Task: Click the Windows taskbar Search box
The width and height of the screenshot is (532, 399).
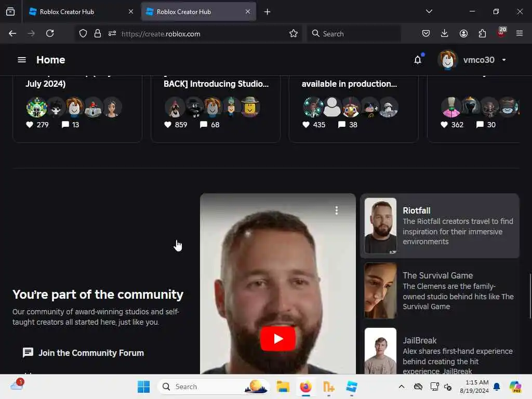Action: point(214,387)
